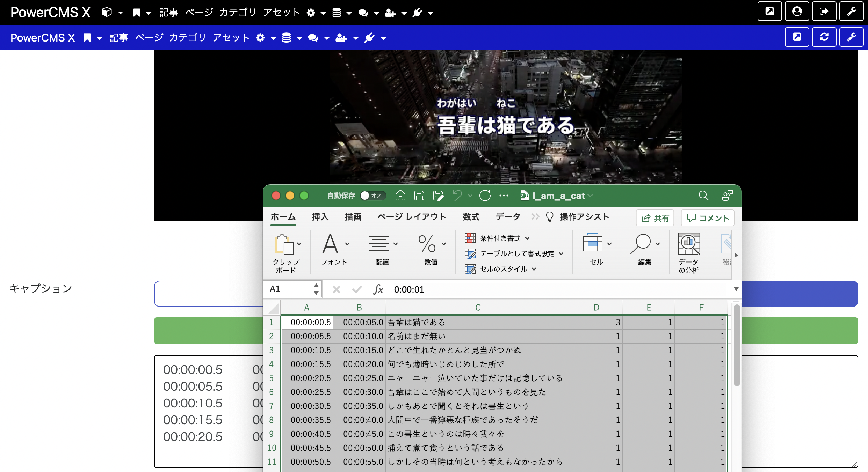Click the refresh icon in the blue toolbar
Image resolution: width=868 pixels, height=472 pixels.
click(824, 37)
